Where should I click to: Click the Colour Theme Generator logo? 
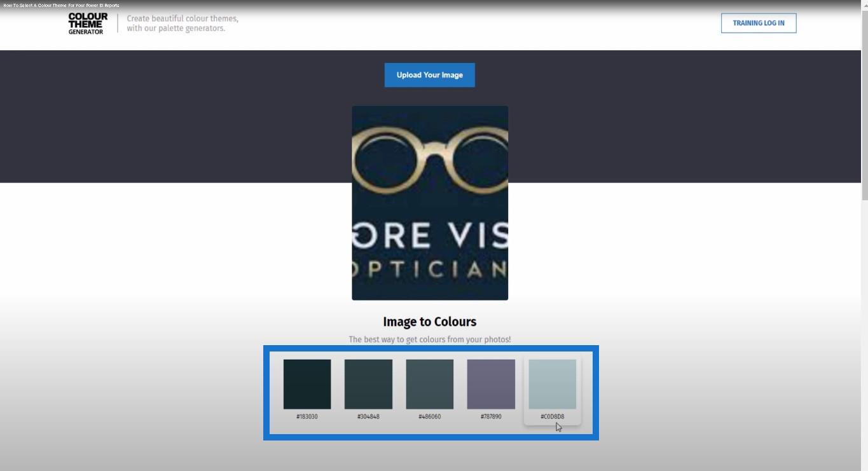click(88, 24)
